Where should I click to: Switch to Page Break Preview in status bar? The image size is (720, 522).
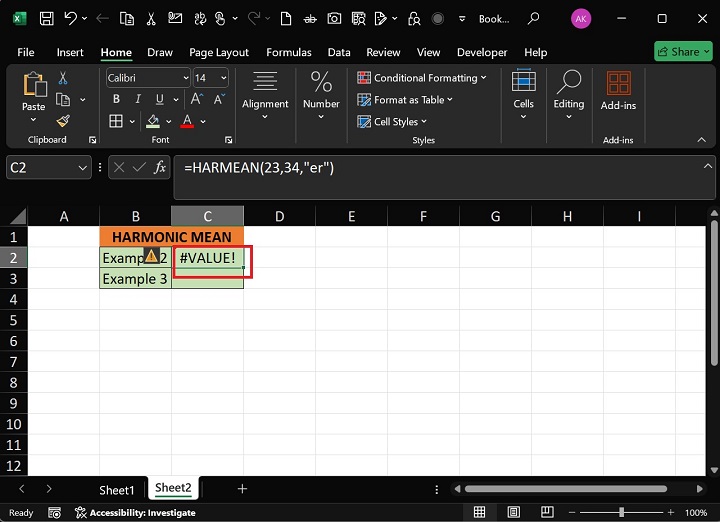click(x=547, y=511)
